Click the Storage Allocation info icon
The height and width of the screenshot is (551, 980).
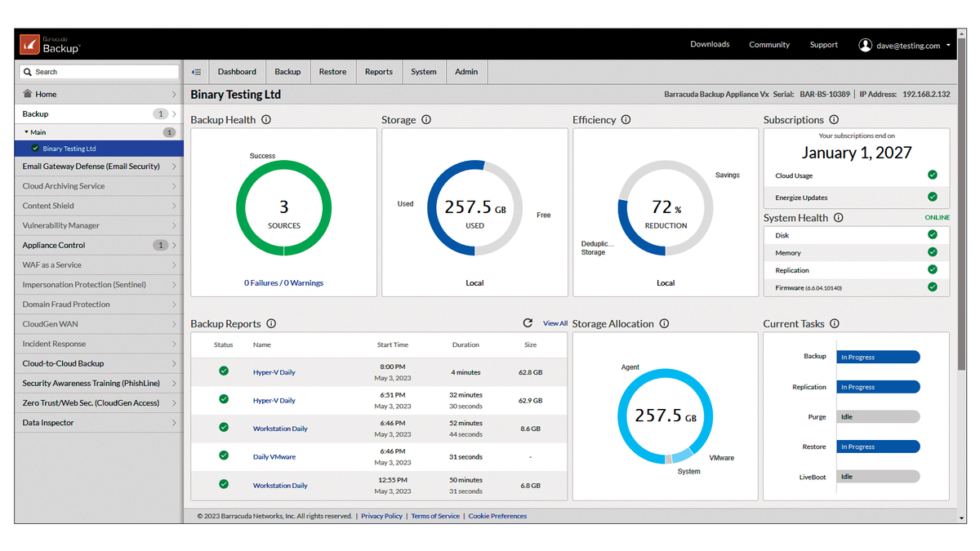[x=665, y=323]
